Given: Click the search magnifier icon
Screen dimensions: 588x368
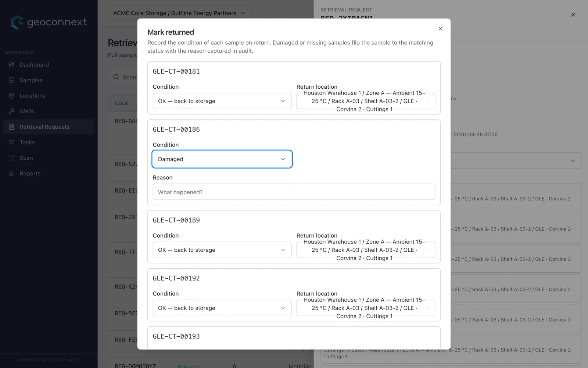Looking at the screenshot, I should click(x=116, y=77).
